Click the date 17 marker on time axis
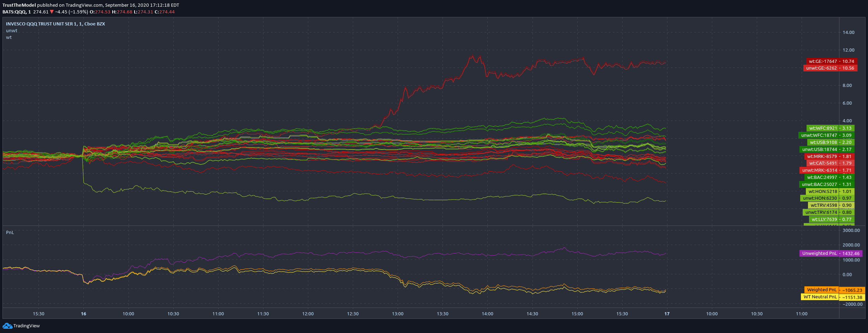 click(x=667, y=314)
